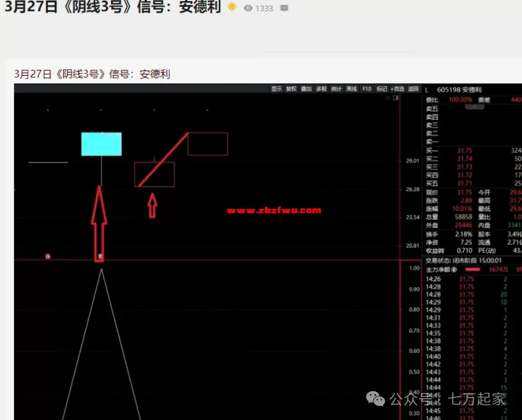Select the 叠加 overlay tool
The image size is (522, 420).
(306, 89)
